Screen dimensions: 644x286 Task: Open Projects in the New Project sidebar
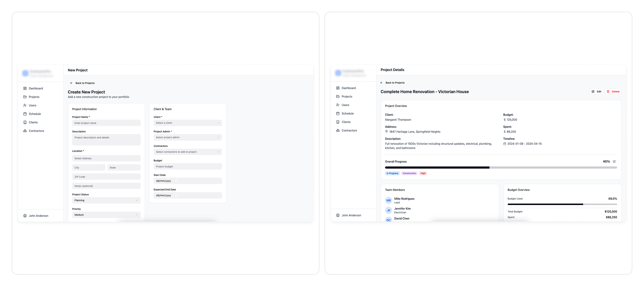34,97
